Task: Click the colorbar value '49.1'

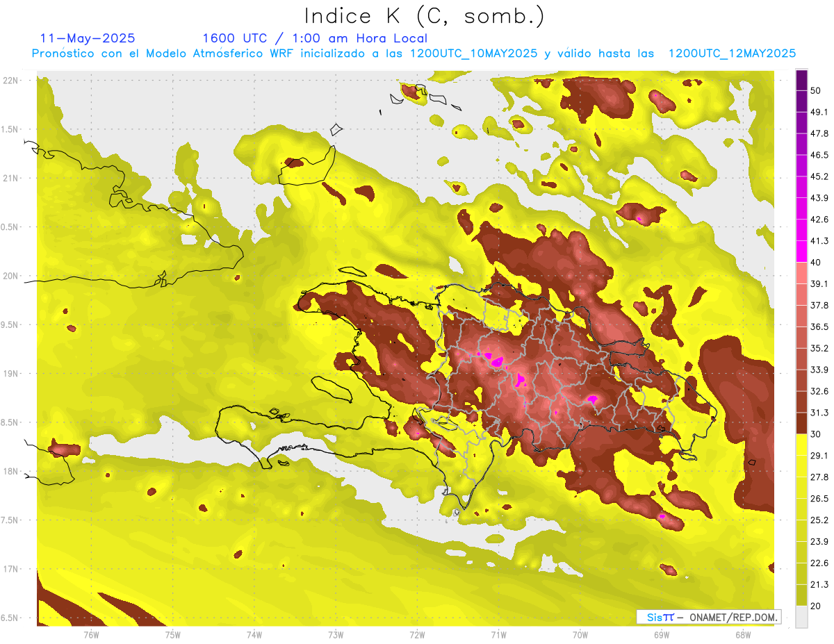Action: coord(819,112)
